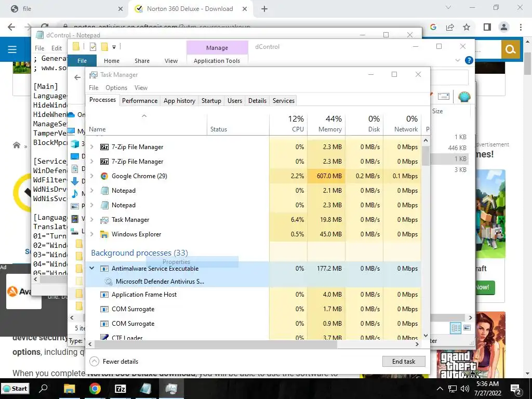Screen dimensions: 532x399
Task: Click Microsoft Defender Antivirus service gear icon
Action: pos(109,282)
